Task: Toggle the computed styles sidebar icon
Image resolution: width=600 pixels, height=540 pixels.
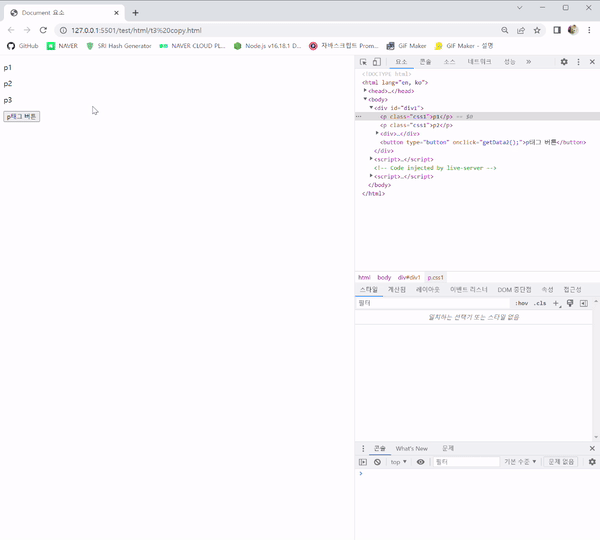Action: [584, 303]
